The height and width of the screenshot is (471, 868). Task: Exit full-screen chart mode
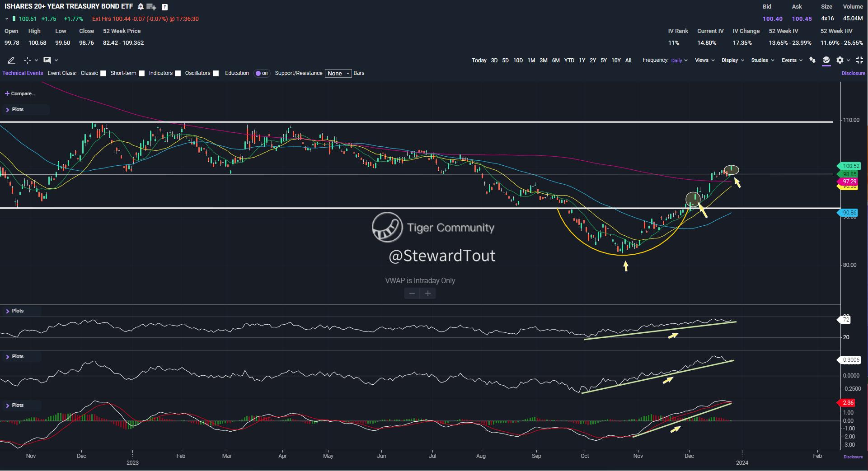pyautogui.click(x=859, y=60)
